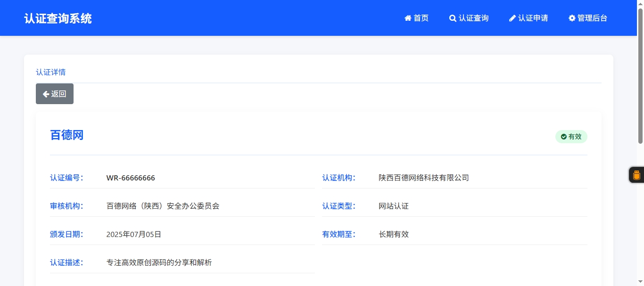
Task: Click the magnifier icon beside 认证查询
Action: 453,18
